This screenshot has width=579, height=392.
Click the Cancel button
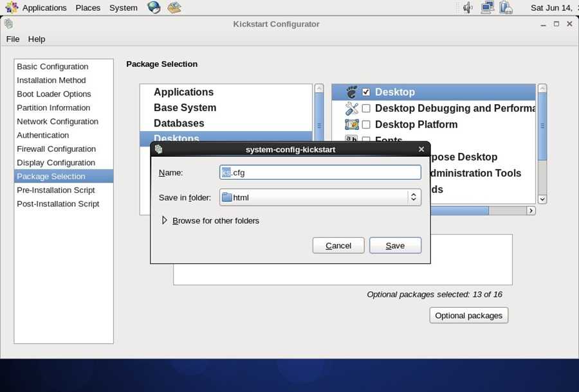[x=338, y=245]
